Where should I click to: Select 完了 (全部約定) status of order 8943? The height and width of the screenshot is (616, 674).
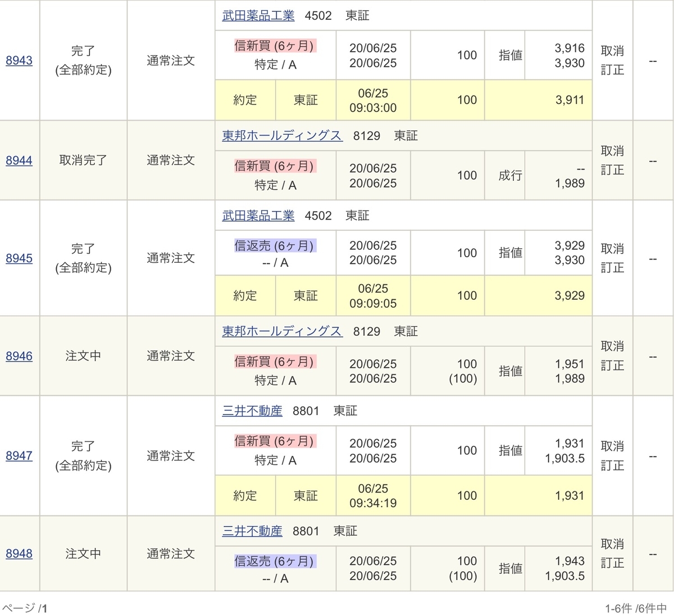point(83,61)
